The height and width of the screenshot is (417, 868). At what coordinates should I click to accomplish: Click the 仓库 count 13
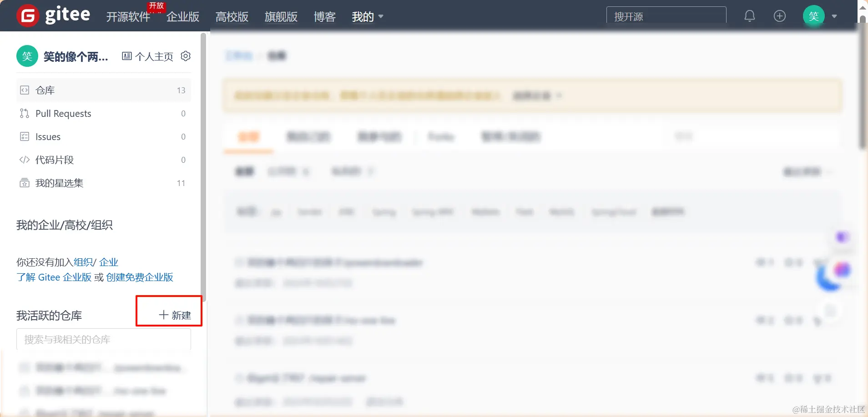point(181,90)
